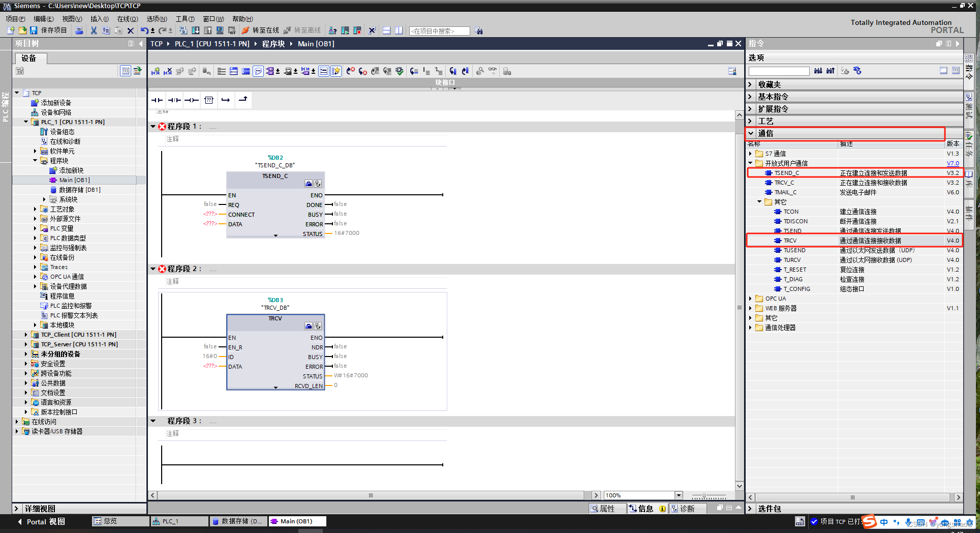The width and height of the screenshot is (980, 533).
Task: Click the editor zoom slider handle
Action: click(704, 495)
